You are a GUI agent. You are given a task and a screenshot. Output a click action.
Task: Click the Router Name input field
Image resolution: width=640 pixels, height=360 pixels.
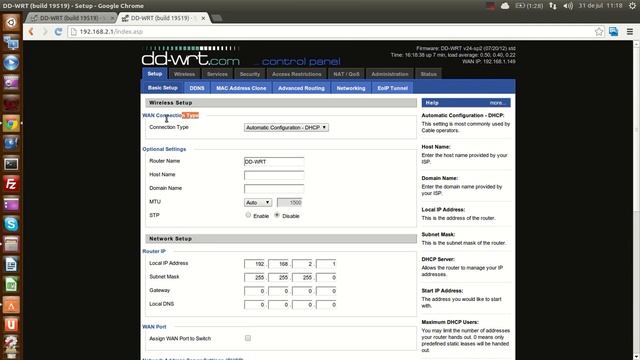(x=274, y=161)
